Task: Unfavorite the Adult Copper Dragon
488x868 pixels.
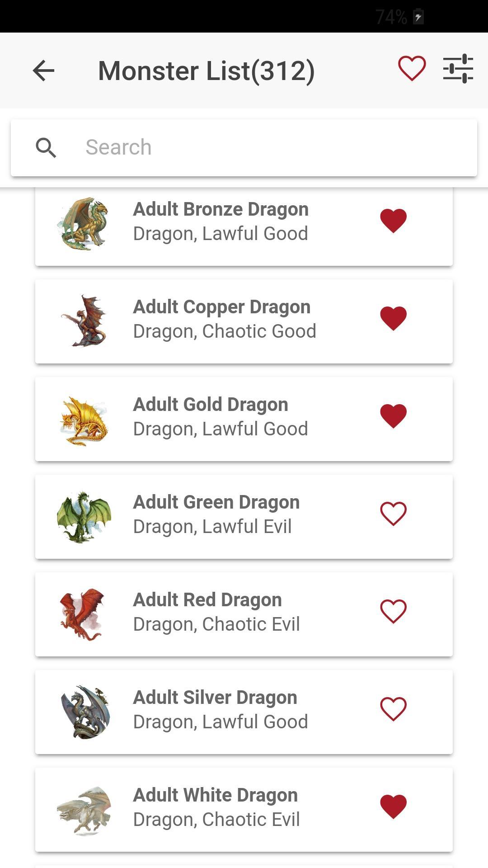Action: point(393,318)
